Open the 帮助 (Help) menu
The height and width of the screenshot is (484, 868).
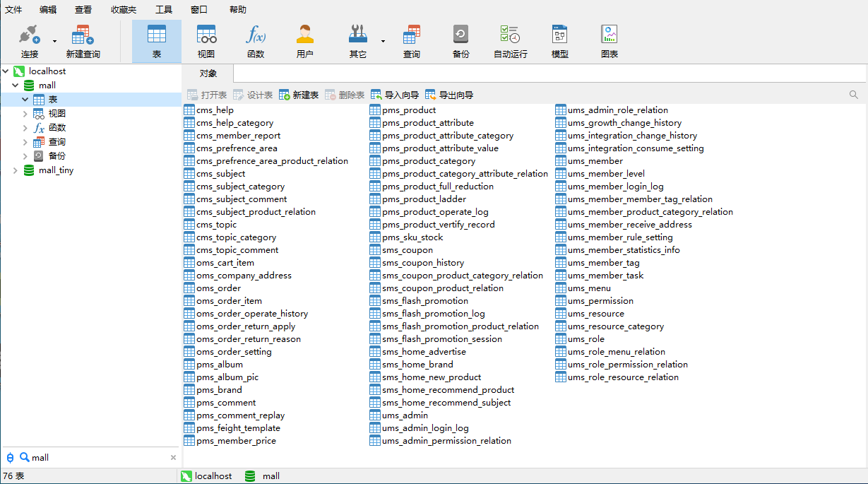click(x=238, y=10)
